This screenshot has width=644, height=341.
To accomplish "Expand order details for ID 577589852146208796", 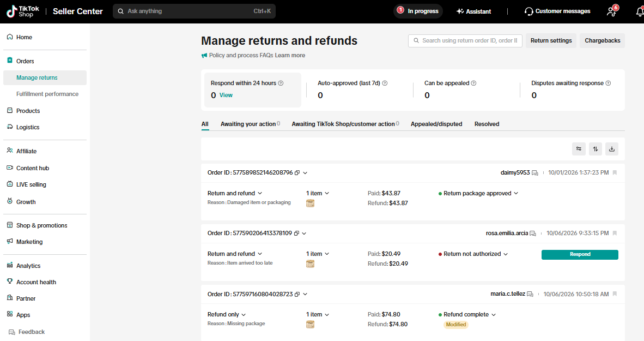I will click(305, 173).
